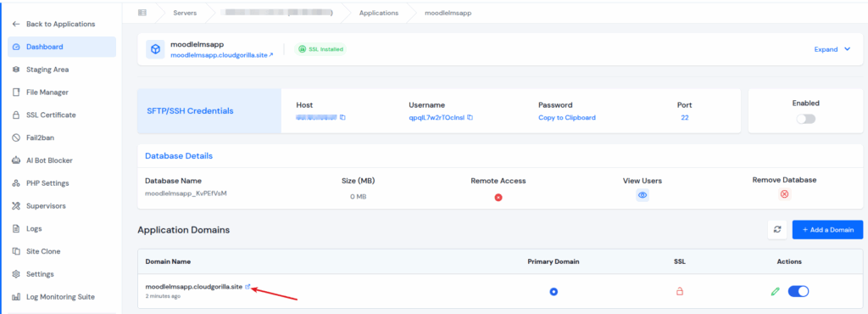Refresh the application domains list

click(x=777, y=229)
